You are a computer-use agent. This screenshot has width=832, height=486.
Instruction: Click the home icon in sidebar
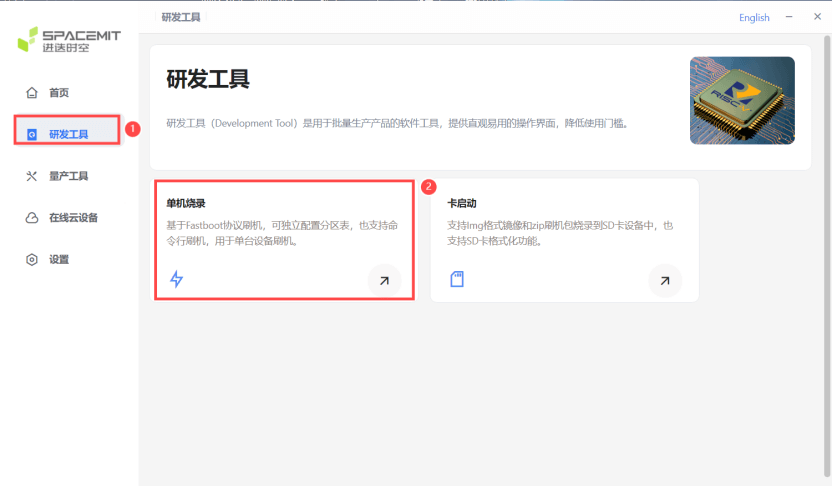pos(32,93)
